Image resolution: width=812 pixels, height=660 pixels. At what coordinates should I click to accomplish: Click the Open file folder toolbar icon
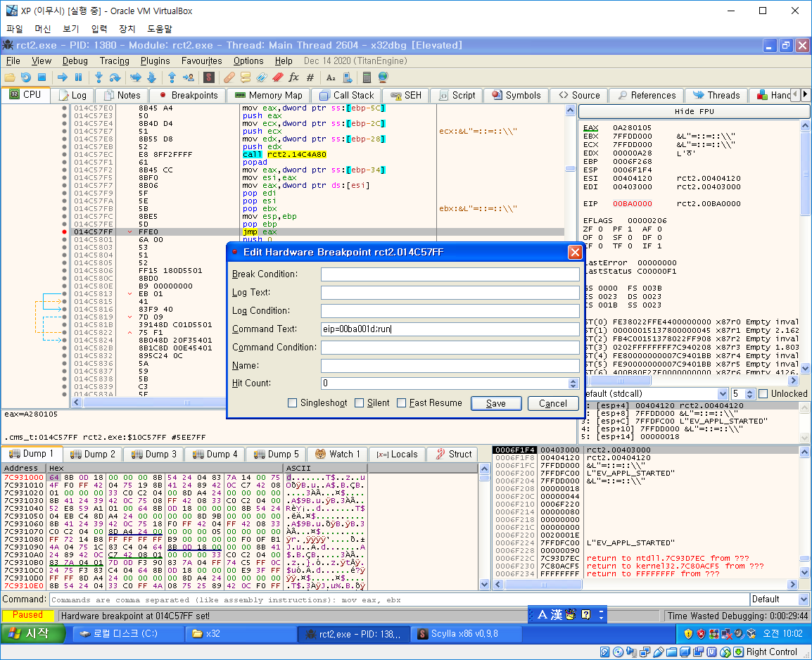coord(9,77)
